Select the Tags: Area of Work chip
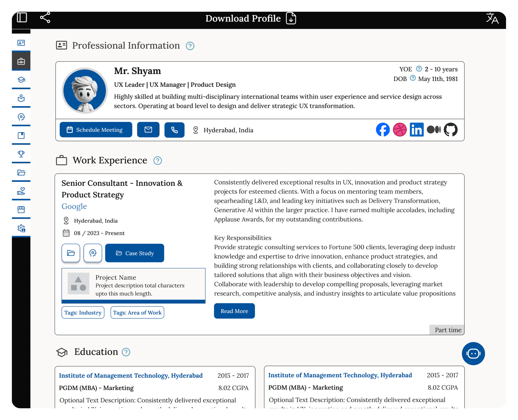Viewport: 518px width, 420px height. tap(137, 313)
